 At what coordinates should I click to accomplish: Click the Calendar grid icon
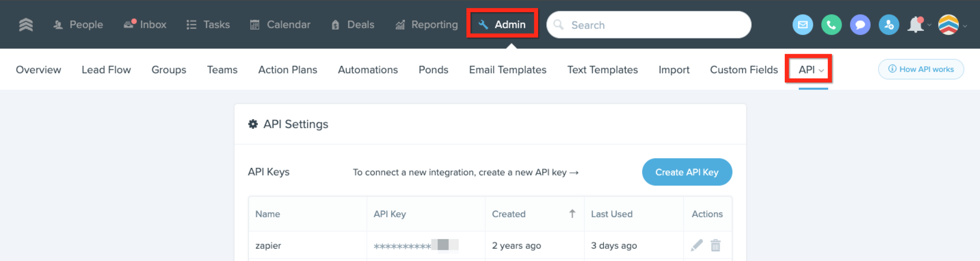tap(254, 25)
